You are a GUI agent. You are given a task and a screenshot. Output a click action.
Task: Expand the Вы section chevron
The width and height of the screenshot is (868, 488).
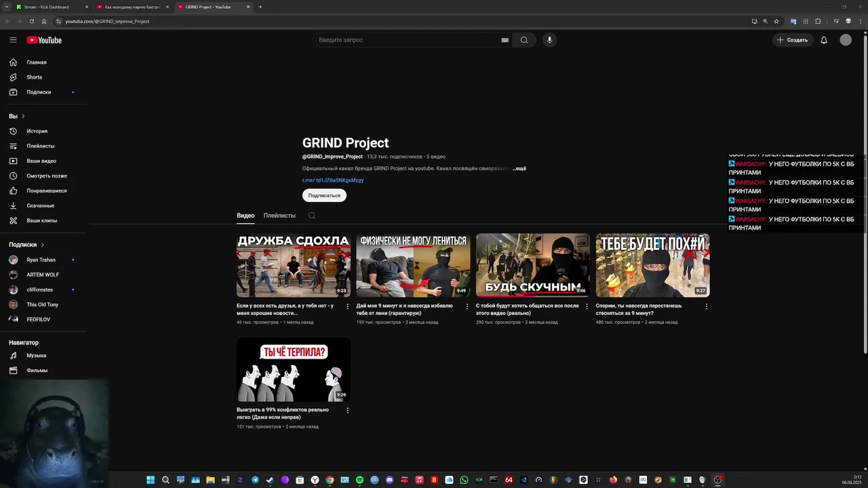23,116
